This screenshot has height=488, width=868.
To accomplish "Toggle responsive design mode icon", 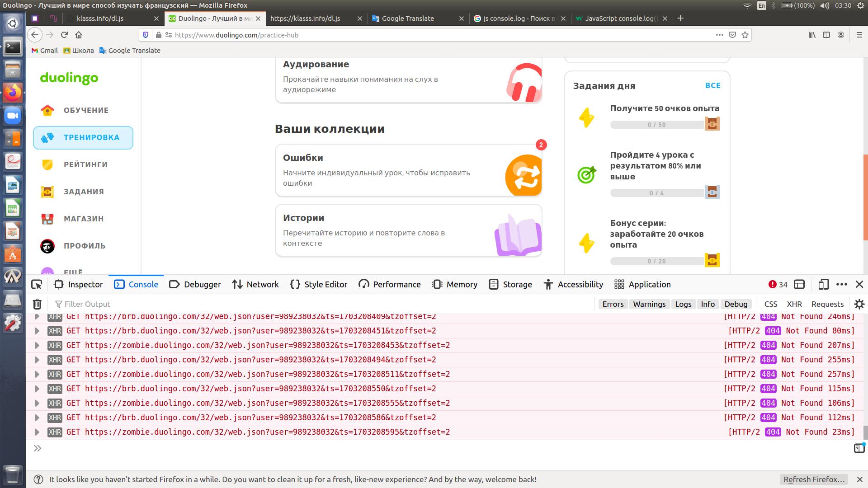I will click(x=823, y=284).
